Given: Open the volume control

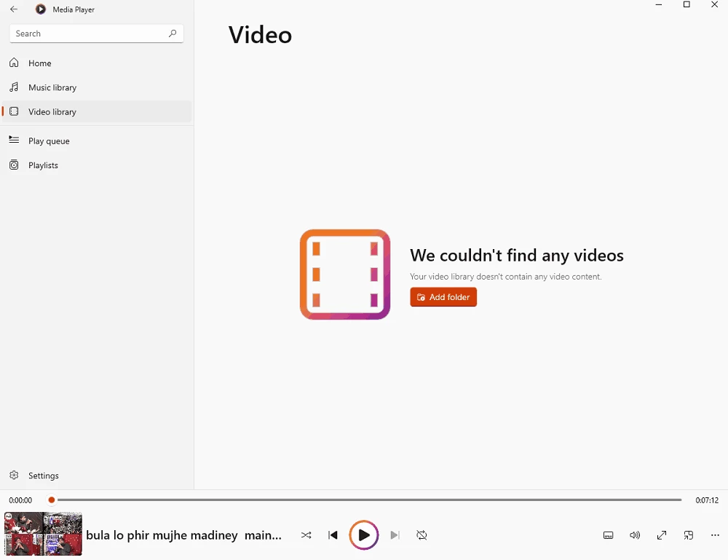Looking at the screenshot, I should [x=635, y=535].
